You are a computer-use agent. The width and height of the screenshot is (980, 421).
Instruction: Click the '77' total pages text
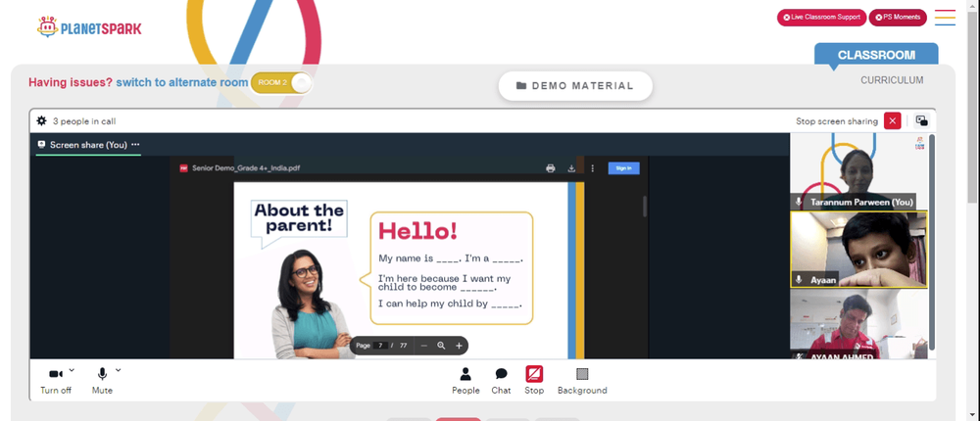[403, 346]
